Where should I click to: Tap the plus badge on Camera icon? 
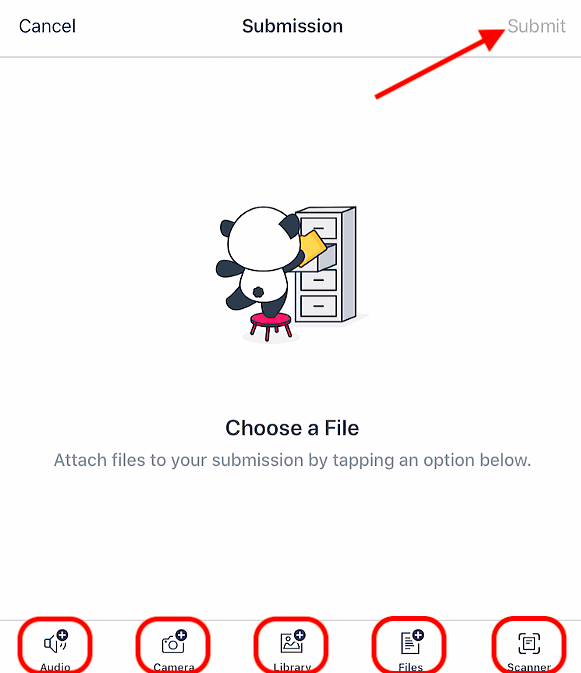pyautogui.click(x=181, y=635)
